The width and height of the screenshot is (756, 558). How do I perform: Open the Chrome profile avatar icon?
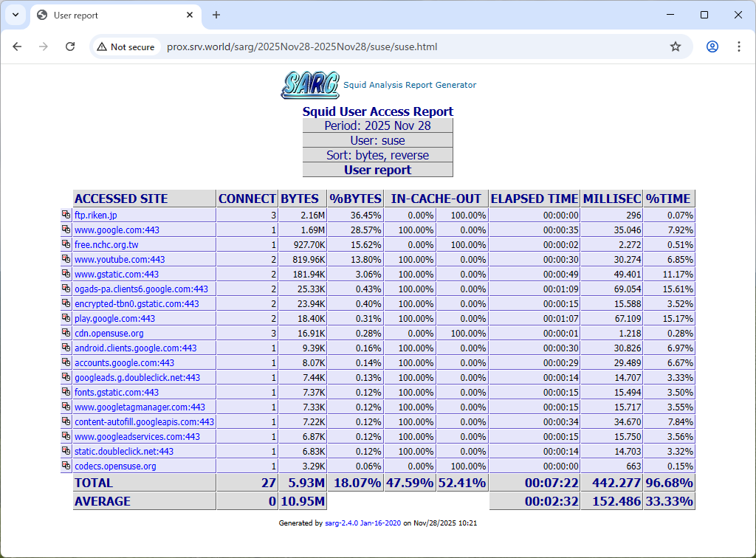(x=712, y=46)
